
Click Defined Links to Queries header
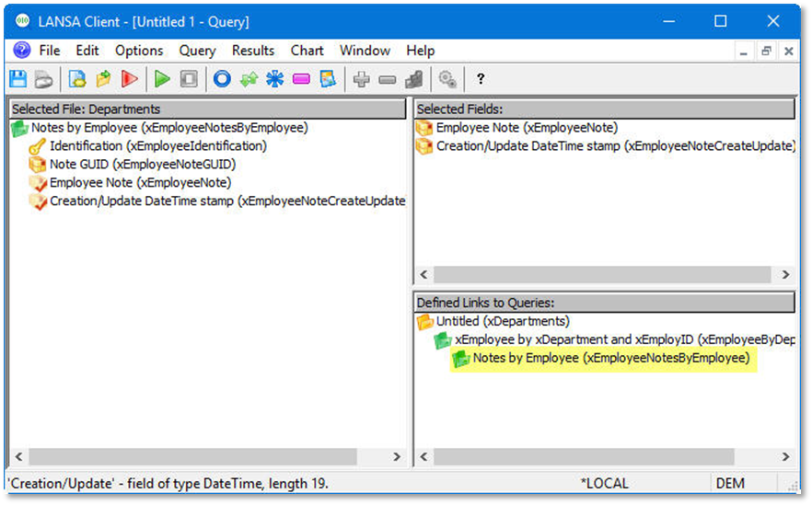point(605,303)
